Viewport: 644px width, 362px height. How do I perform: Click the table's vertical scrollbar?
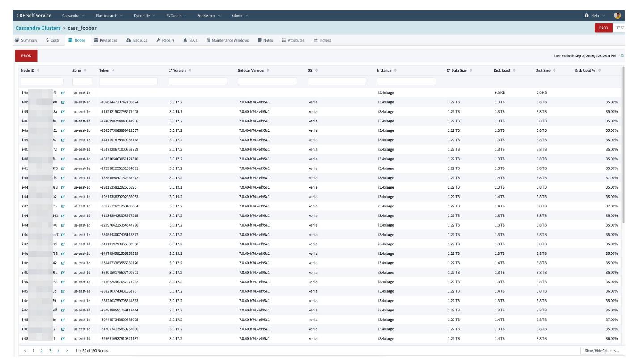pyautogui.click(x=623, y=143)
